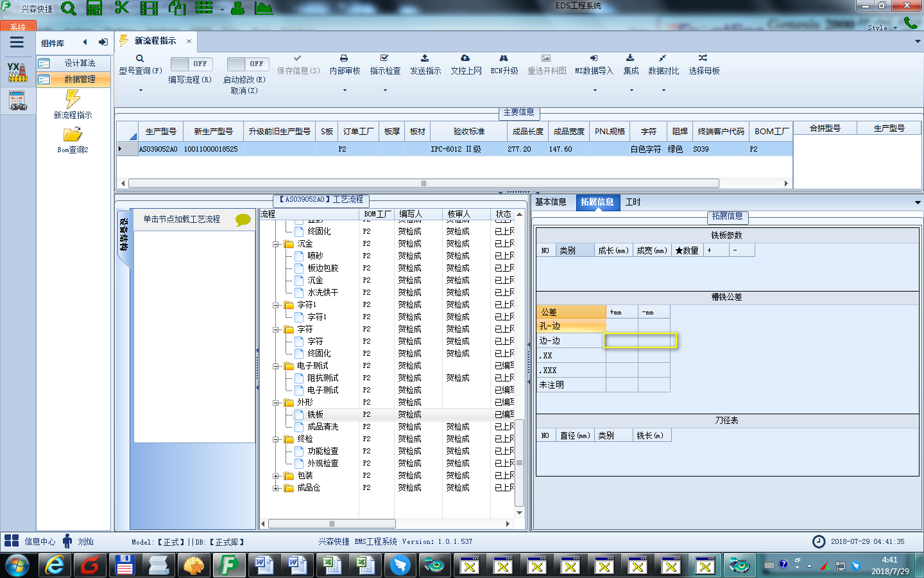Click yellow speech bubble in 单击节点加载工艺流程 bar
Image resolution: width=924 pixels, height=578 pixels.
click(x=243, y=220)
